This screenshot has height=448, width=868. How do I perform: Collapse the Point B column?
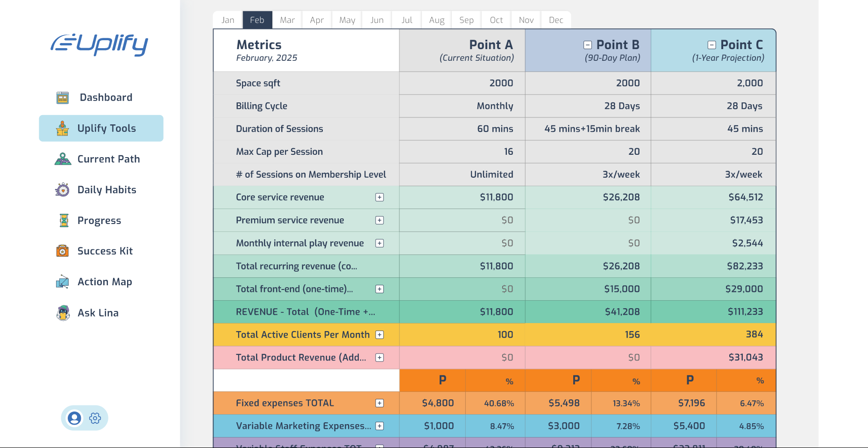pos(588,45)
